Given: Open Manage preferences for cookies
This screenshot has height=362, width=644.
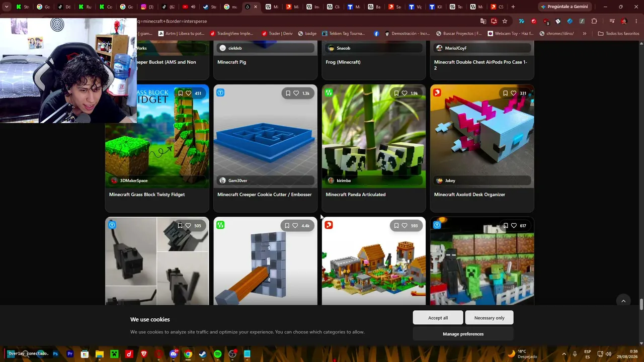Looking at the screenshot, I should 463,334.
